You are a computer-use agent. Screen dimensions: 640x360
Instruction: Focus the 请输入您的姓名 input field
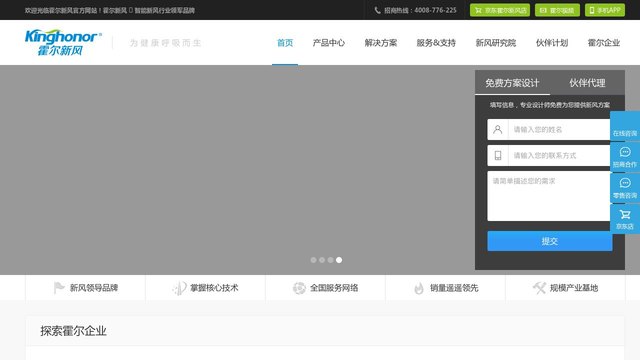coord(559,129)
